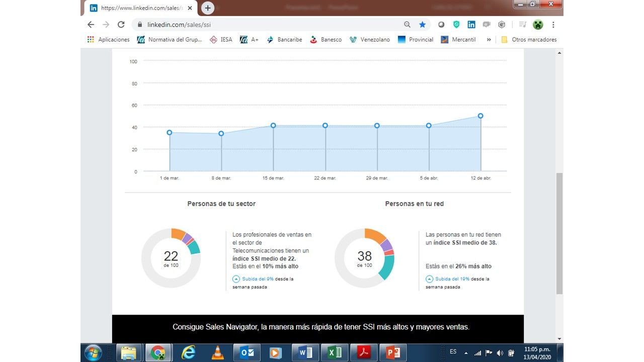Screen dimensions: 644x362
Task: Open the Otros marcadores folder
Action: coord(529,40)
